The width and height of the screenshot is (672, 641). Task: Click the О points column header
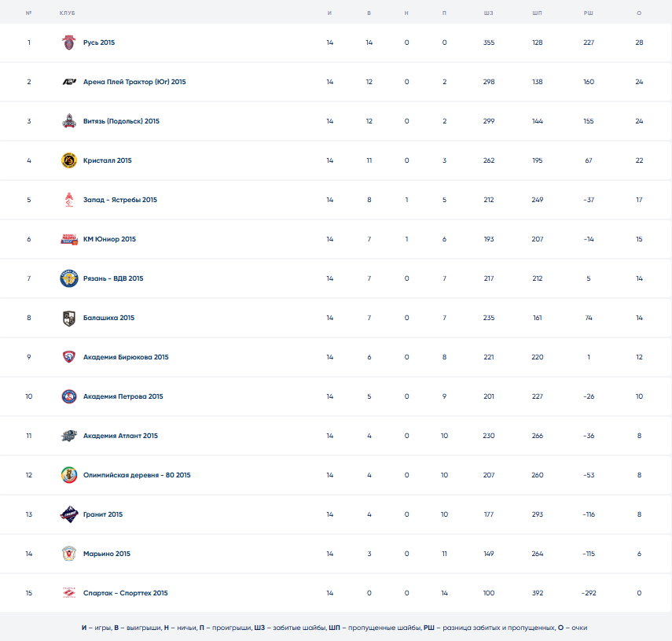pos(639,13)
